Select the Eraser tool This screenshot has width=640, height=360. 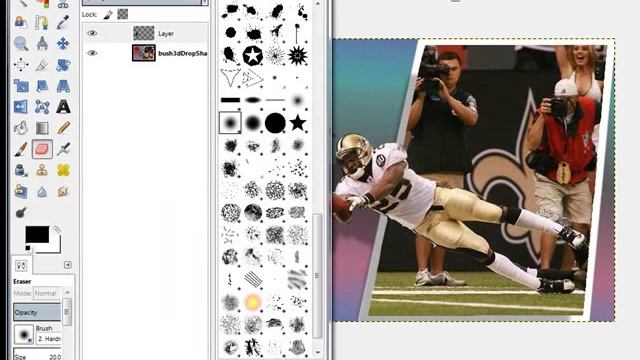pos(42,149)
